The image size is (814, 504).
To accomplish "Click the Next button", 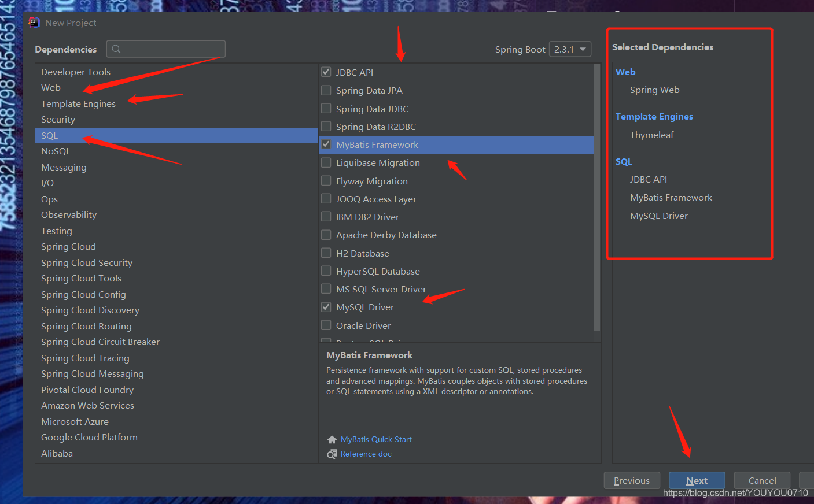I will (697, 480).
